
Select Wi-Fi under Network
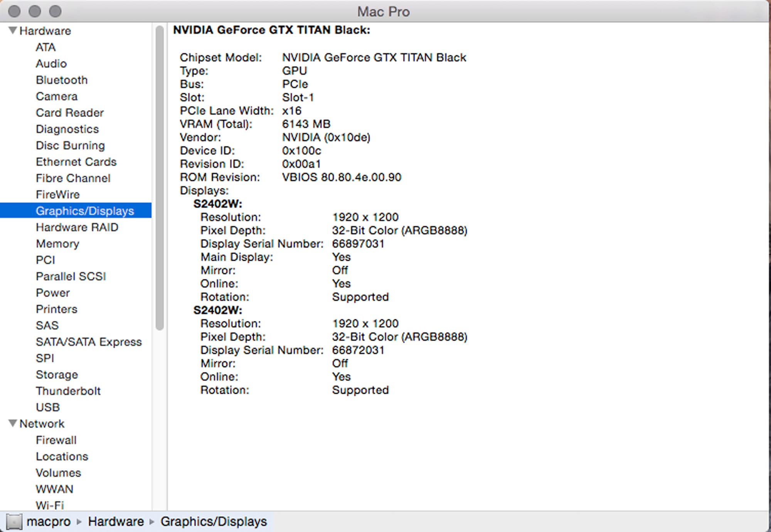[x=50, y=505]
